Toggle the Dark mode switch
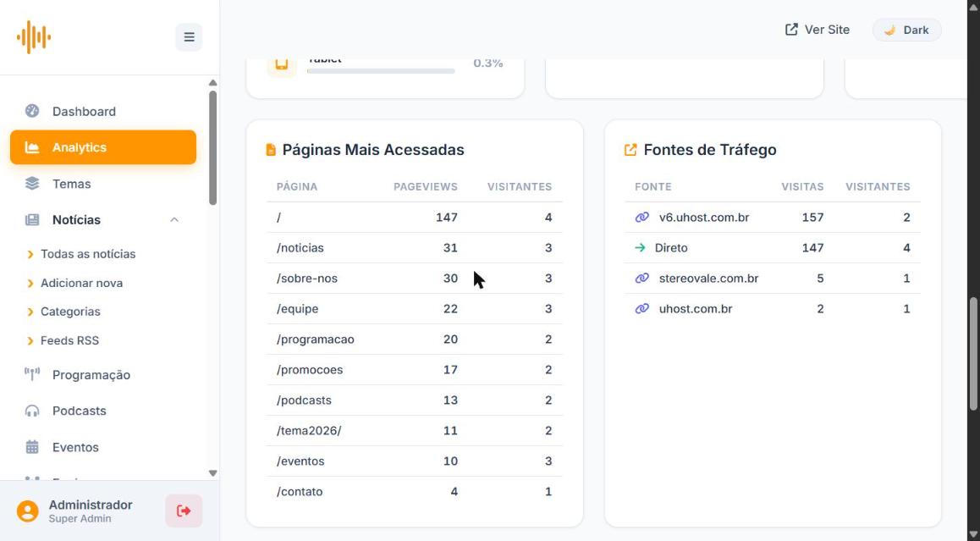This screenshot has width=980, height=541. point(907,30)
